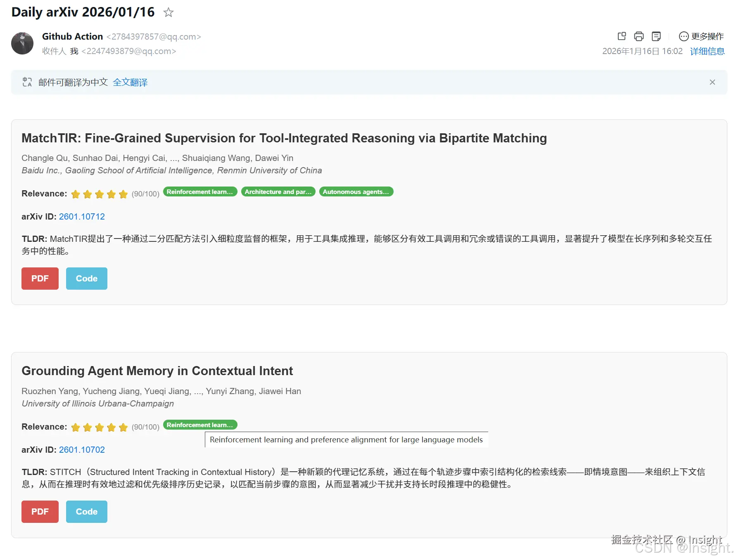Click Grounding Agent Memory relevance star rating

coord(100,428)
